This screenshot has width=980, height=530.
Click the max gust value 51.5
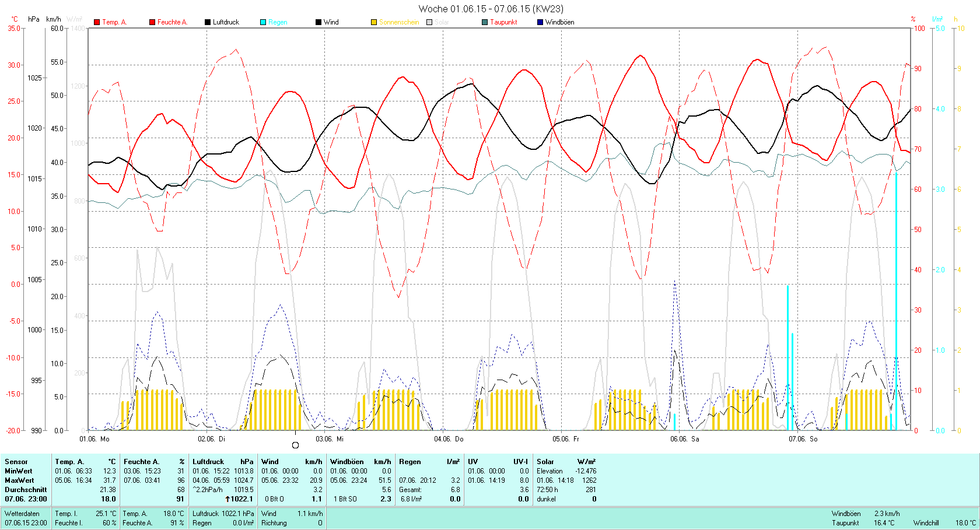385,480
